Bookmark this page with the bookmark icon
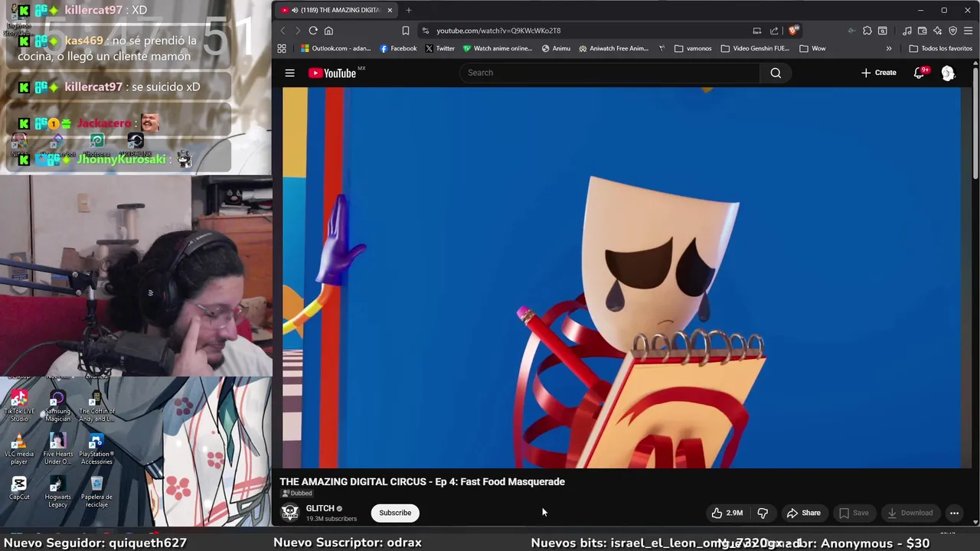The height and width of the screenshot is (551, 980). pos(405,31)
